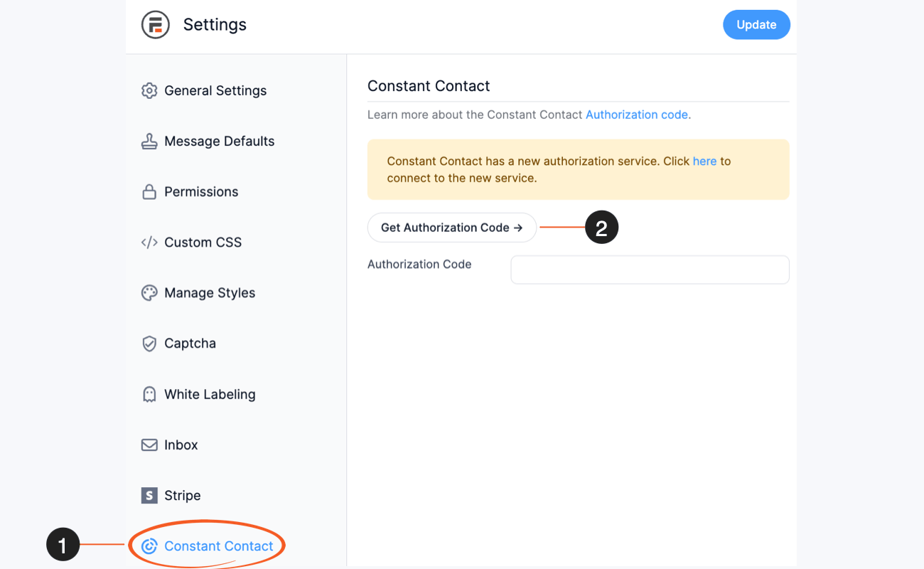Select the Stripe S icon
Viewport: 924px width, 569px height.
pos(149,495)
